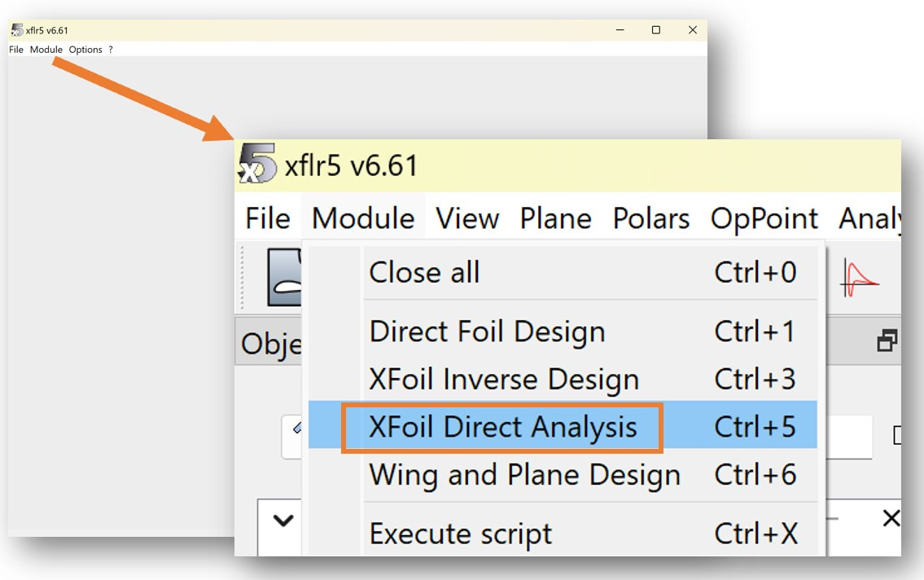
Task: Select XFoil Direct Analysis from the Module menu
Action: pyautogui.click(x=502, y=428)
